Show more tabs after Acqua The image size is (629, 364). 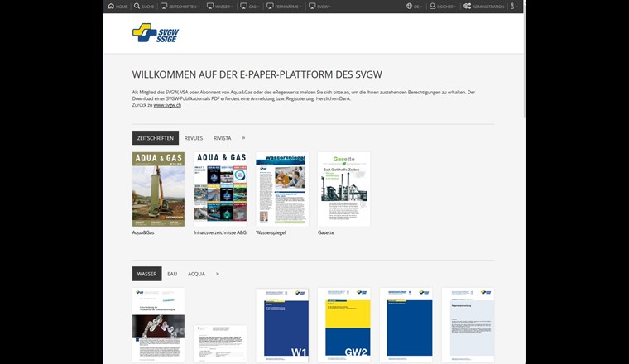point(218,274)
